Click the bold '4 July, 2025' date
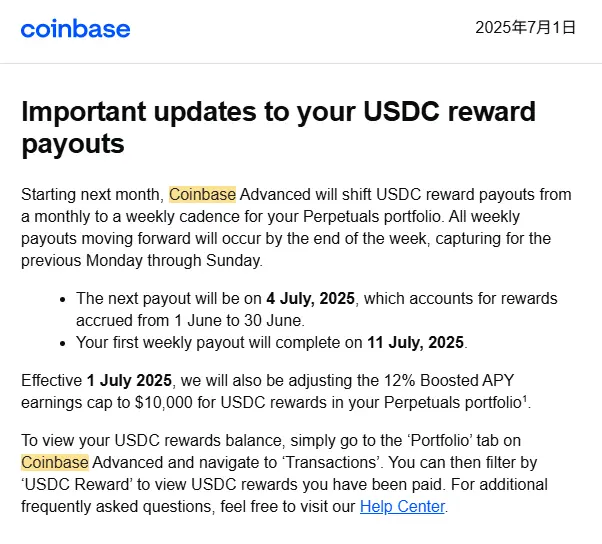The height and width of the screenshot is (544, 602). click(x=311, y=298)
